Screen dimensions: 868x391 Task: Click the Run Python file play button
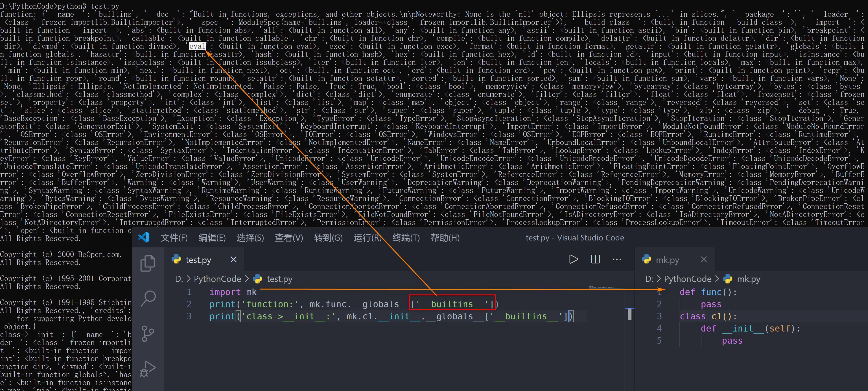(573, 259)
